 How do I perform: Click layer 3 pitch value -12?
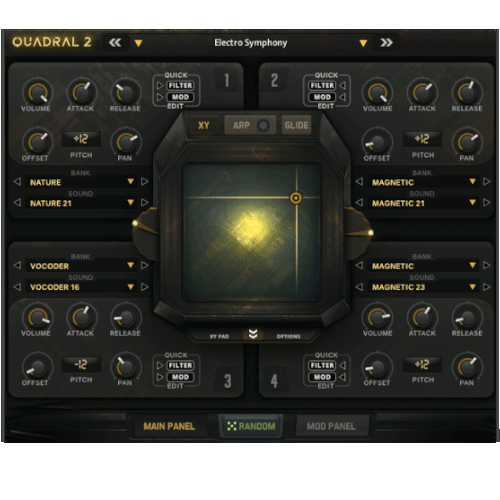click(x=81, y=364)
